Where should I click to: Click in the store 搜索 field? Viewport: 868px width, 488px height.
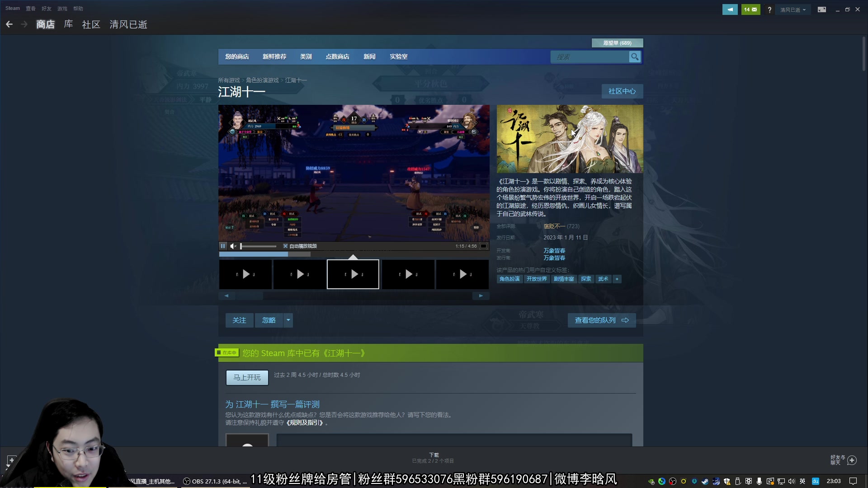click(x=590, y=57)
